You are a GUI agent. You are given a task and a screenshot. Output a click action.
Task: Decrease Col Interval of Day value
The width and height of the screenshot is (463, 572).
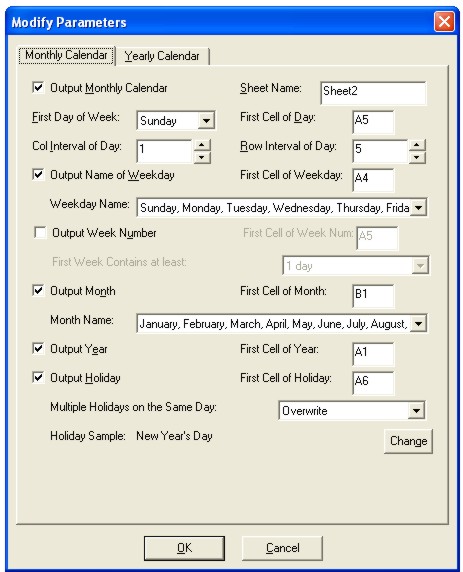(202, 157)
